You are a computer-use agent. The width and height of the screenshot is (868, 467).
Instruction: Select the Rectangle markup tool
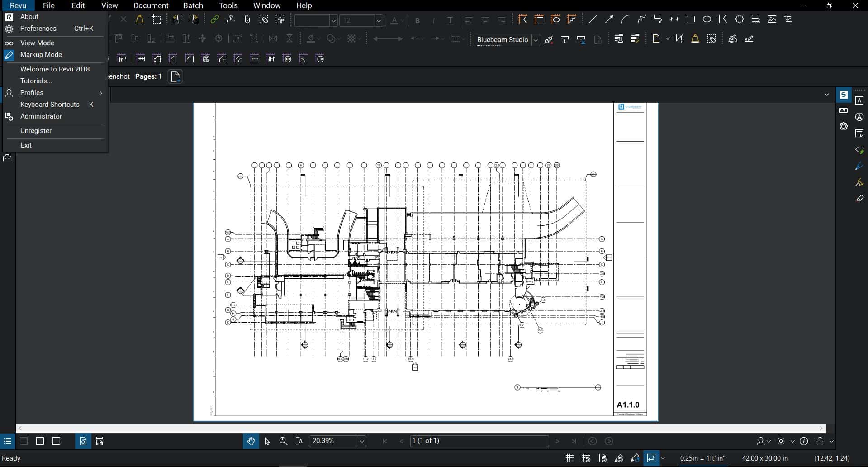691,19
